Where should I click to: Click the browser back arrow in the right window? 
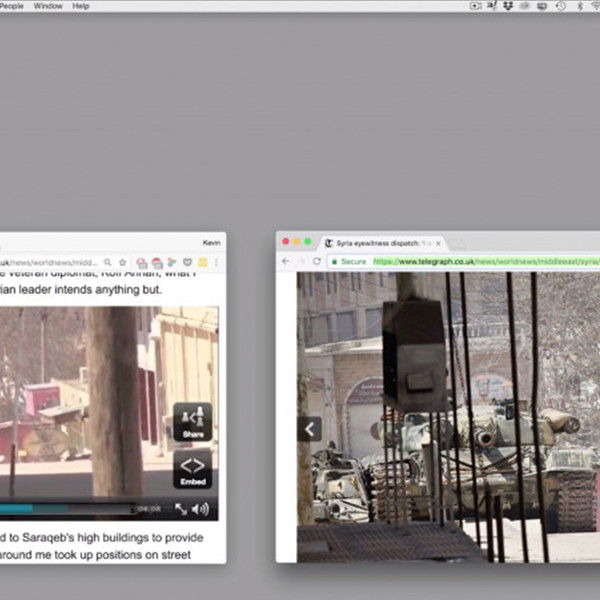tap(285, 261)
